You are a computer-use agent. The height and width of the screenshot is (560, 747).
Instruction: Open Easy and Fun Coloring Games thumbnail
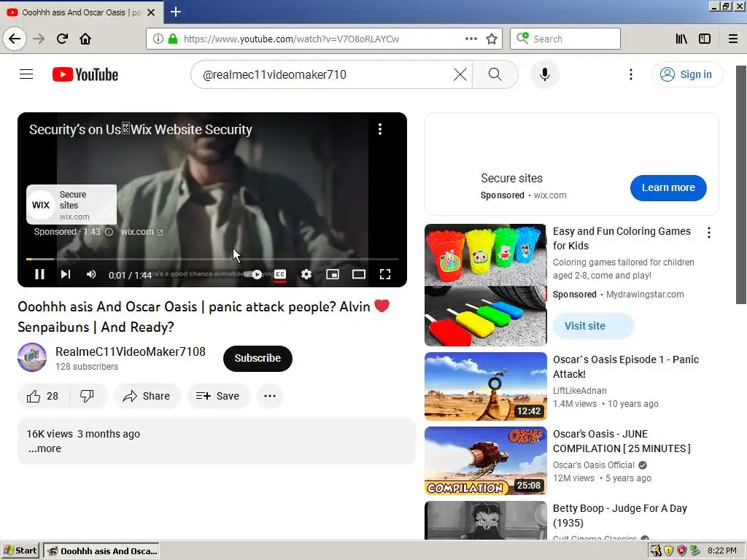click(485, 285)
